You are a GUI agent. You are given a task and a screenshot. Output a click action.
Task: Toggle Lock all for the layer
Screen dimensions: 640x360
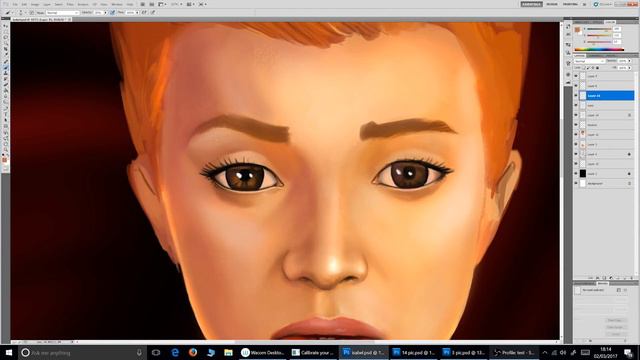pyautogui.click(x=597, y=68)
